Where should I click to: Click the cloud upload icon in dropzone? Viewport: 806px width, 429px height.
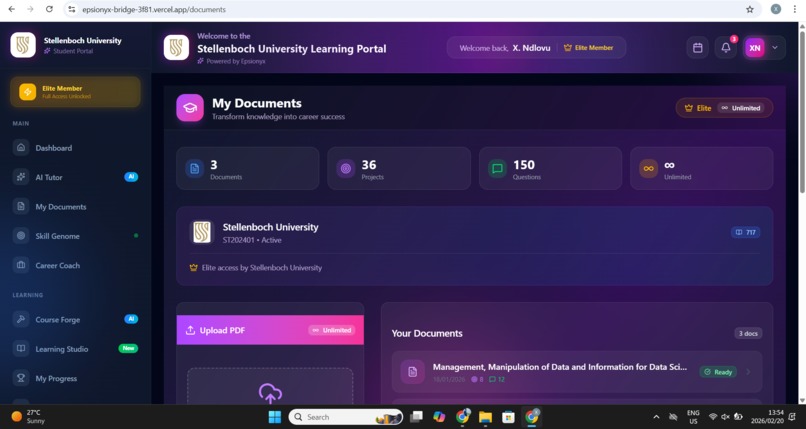270,394
